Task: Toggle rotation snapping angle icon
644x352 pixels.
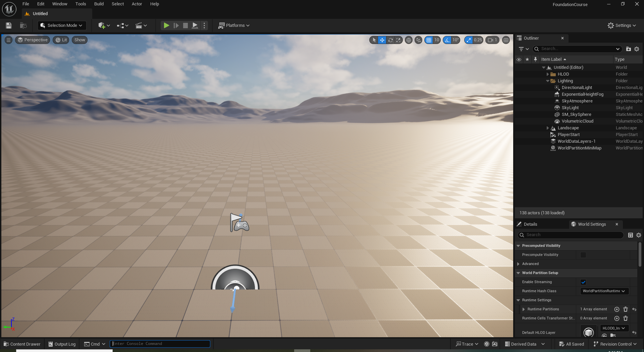Action: pyautogui.click(x=447, y=40)
